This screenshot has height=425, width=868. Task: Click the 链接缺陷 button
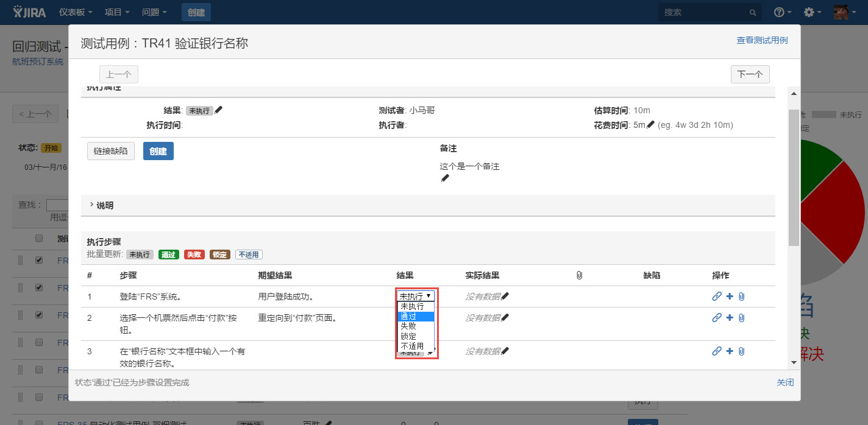coord(111,151)
